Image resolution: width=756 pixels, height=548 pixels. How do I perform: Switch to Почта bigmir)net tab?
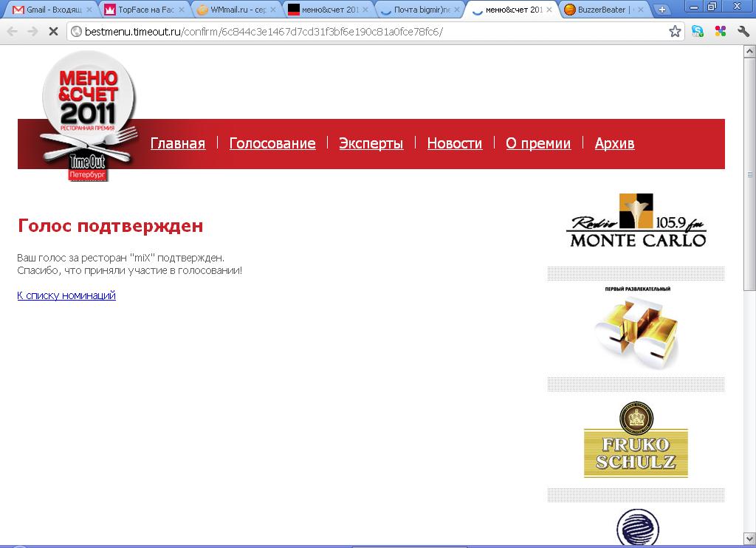pos(419,10)
